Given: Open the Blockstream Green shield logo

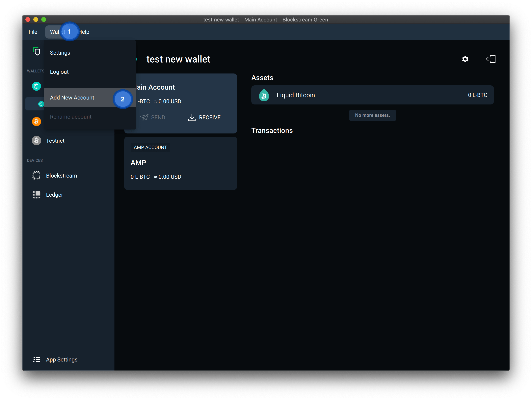Looking at the screenshot, I should coord(37,51).
